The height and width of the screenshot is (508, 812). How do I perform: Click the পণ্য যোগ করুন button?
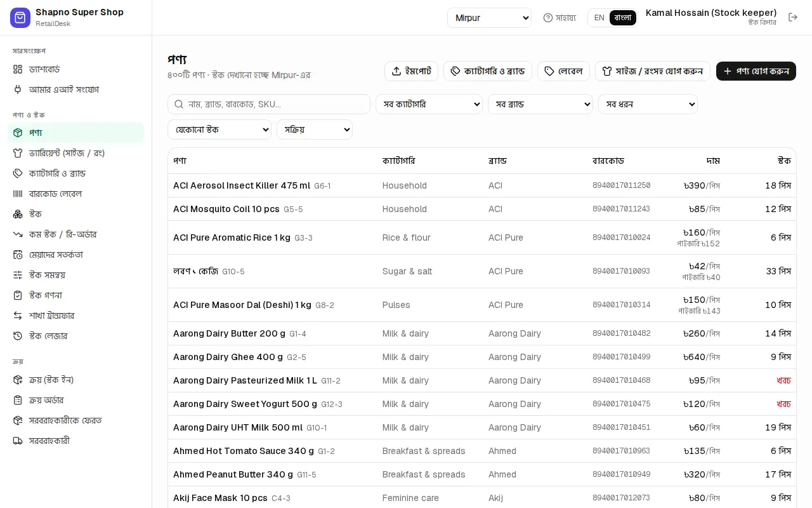click(756, 71)
